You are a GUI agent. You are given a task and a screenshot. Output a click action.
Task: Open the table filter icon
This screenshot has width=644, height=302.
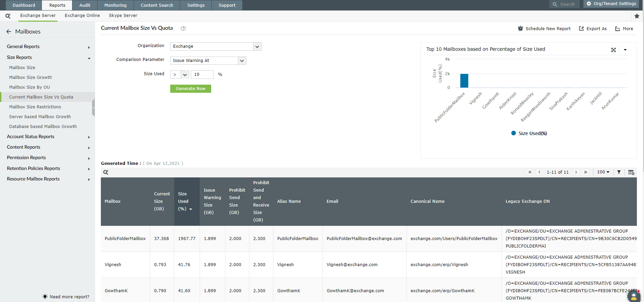[x=619, y=172]
